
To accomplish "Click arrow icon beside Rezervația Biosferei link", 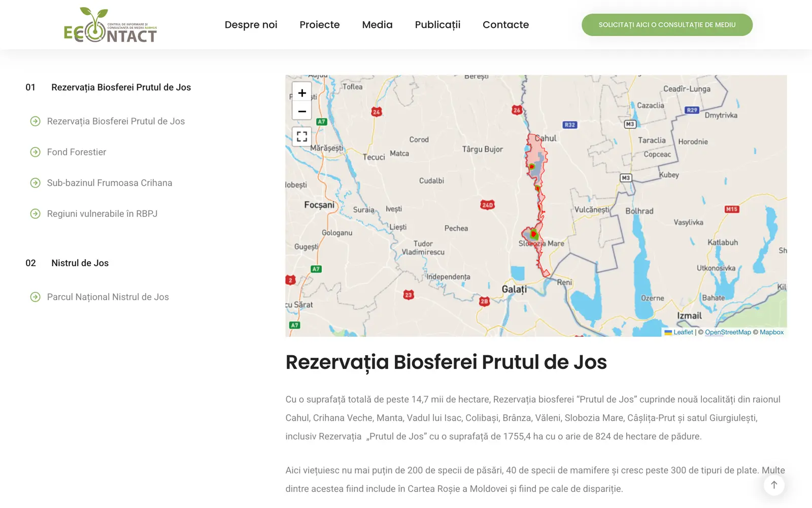I will [x=35, y=121].
